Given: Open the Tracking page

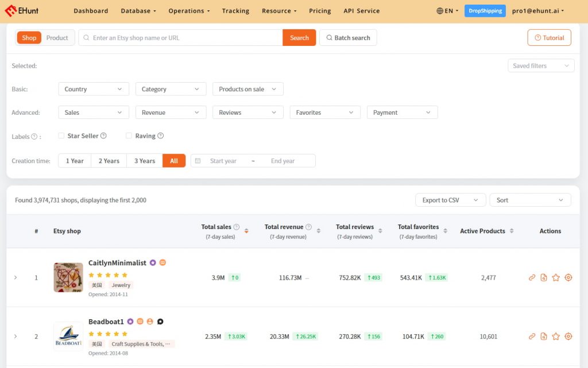Looking at the screenshot, I should click(235, 11).
